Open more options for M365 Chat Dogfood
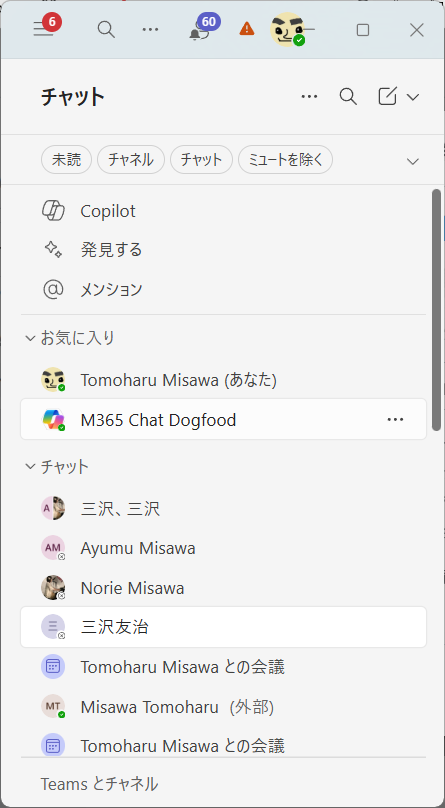 [395, 419]
